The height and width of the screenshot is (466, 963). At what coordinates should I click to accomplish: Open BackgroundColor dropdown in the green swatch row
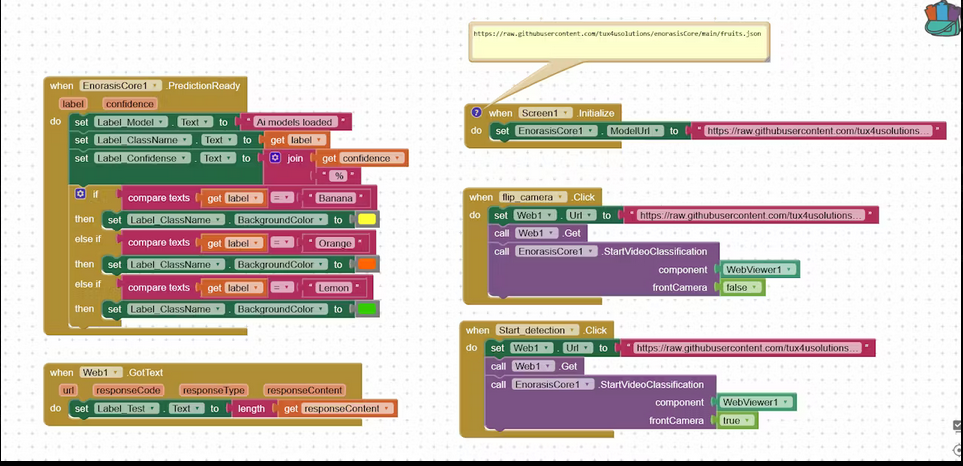(280, 309)
